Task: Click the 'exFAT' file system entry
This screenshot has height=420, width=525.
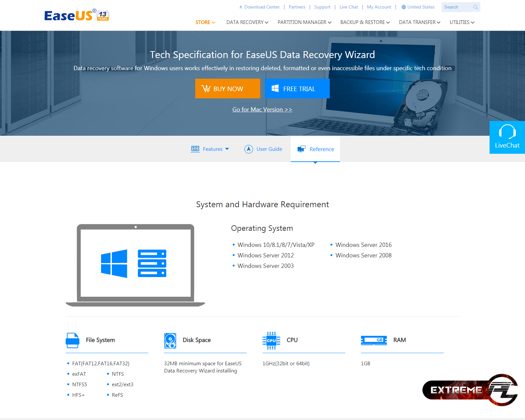Action: click(x=79, y=374)
